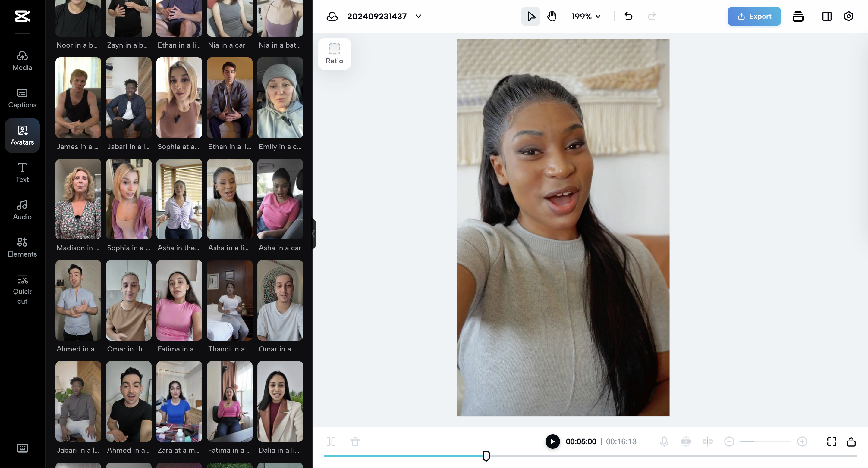This screenshot has height=468, width=868.
Task: Click the timeline zoom slider
Action: click(x=765, y=441)
